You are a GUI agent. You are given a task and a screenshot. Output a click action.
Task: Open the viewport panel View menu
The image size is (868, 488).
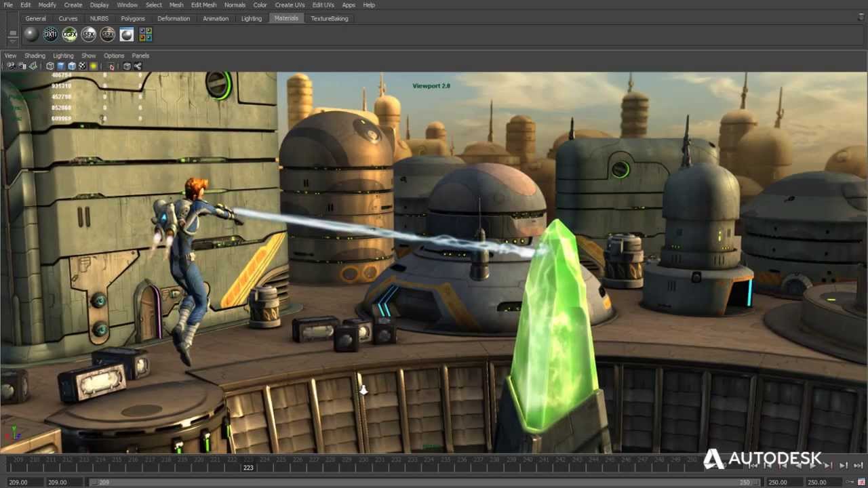tap(10, 56)
